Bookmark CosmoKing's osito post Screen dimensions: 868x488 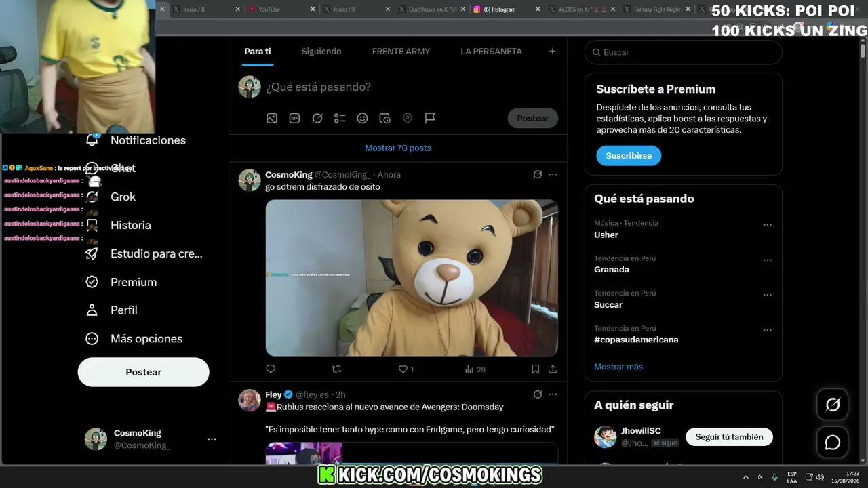pos(535,369)
